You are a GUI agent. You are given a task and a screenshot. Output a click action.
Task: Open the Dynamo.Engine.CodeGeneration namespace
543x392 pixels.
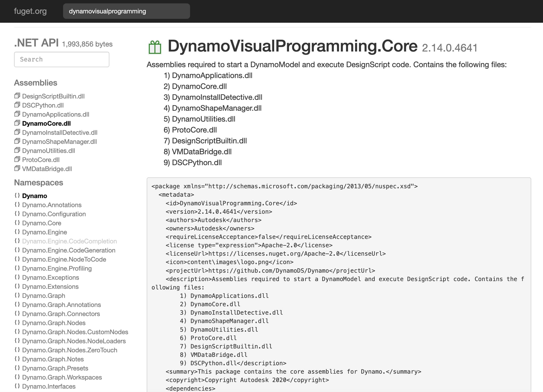click(x=68, y=250)
